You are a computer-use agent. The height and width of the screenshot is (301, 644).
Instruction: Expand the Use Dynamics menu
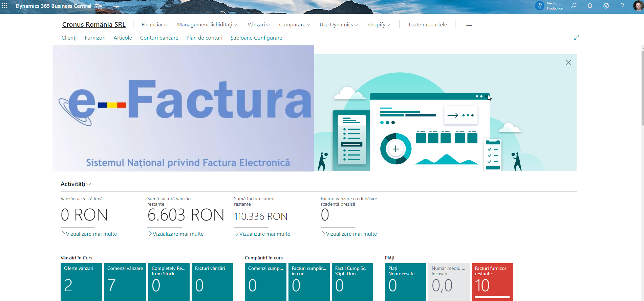(339, 25)
